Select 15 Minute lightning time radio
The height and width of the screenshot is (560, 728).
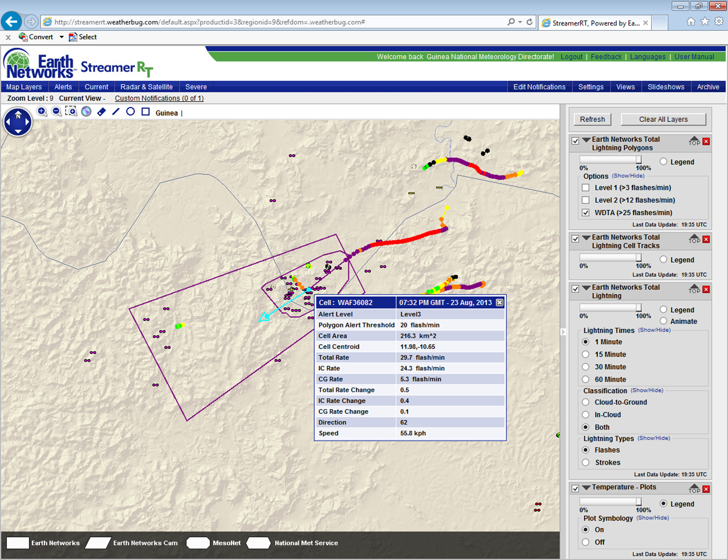tap(585, 354)
